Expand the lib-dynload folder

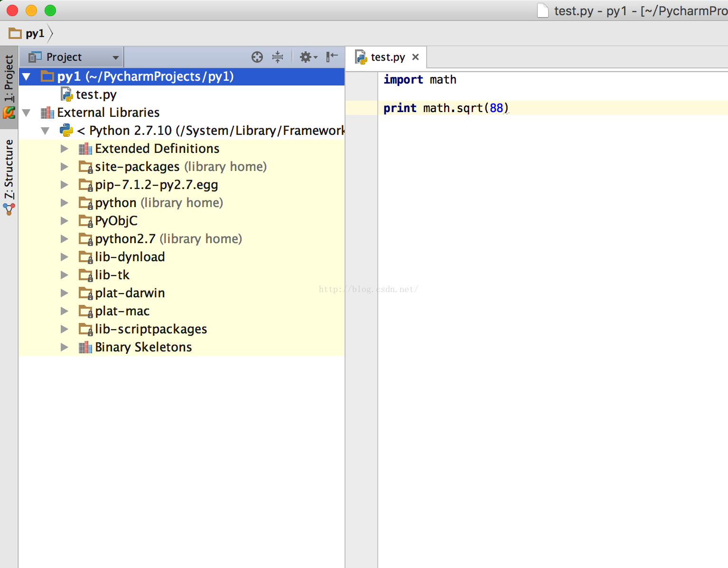64,257
